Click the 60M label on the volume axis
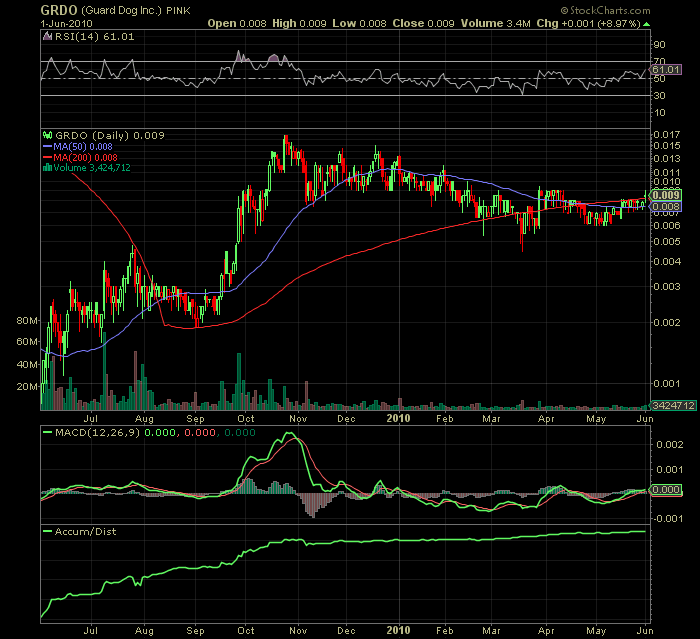 [x=27, y=342]
